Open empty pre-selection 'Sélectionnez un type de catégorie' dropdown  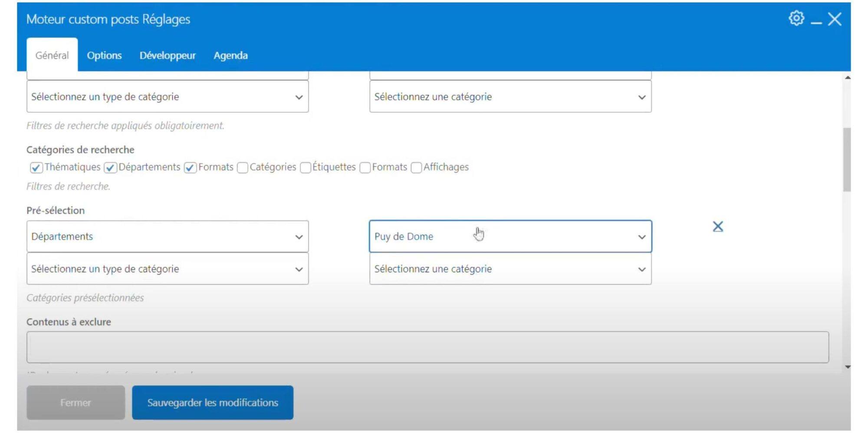coord(167,269)
